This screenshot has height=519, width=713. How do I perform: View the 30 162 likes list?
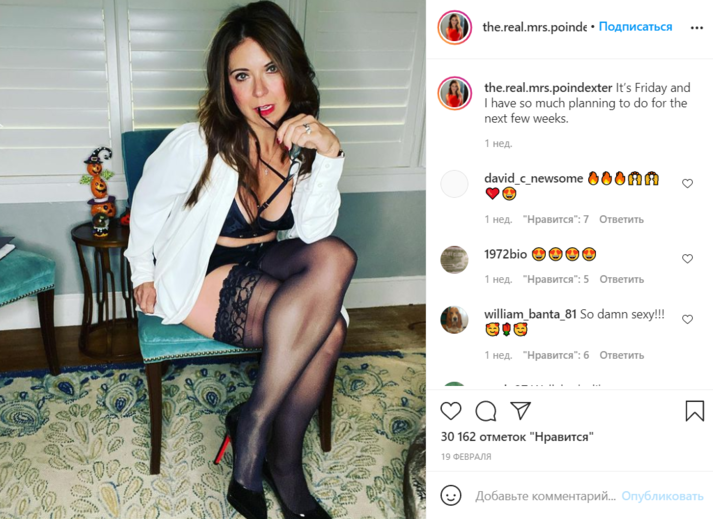tap(517, 437)
